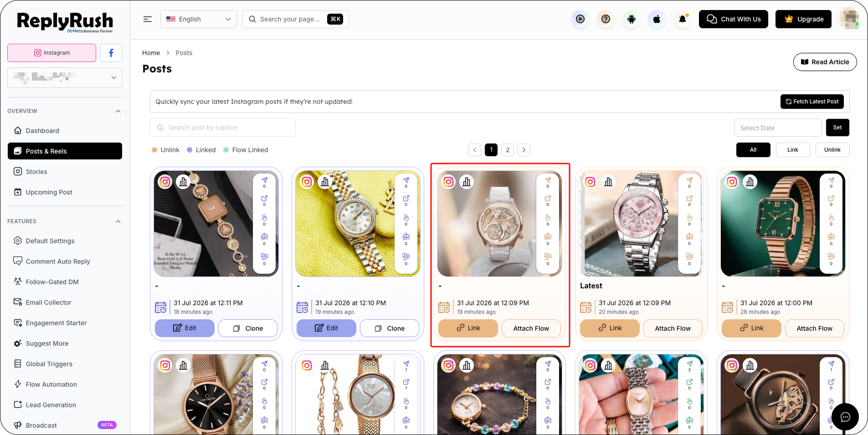Click share icon on 12:10 PM post

click(x=406, y=199)
